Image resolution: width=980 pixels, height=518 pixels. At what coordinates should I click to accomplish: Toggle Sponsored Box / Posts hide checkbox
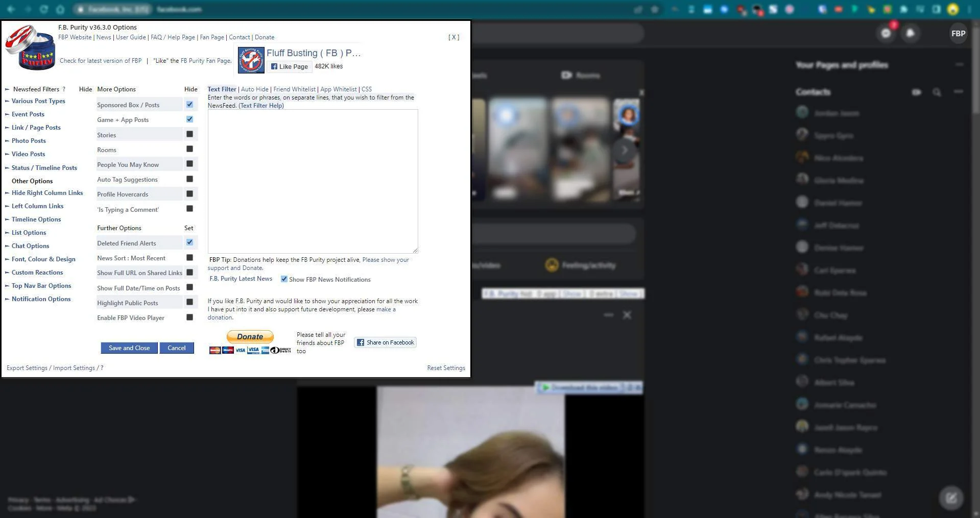(x=189, y=105)
